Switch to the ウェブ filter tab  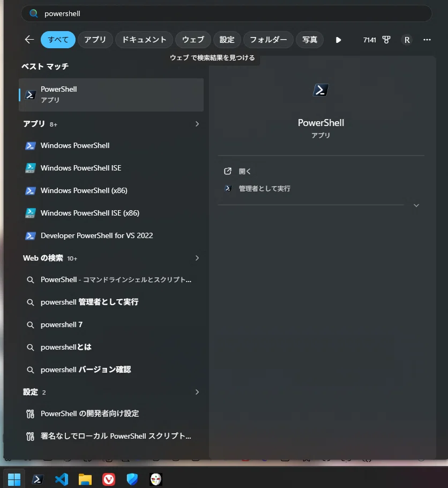[193, 40]
